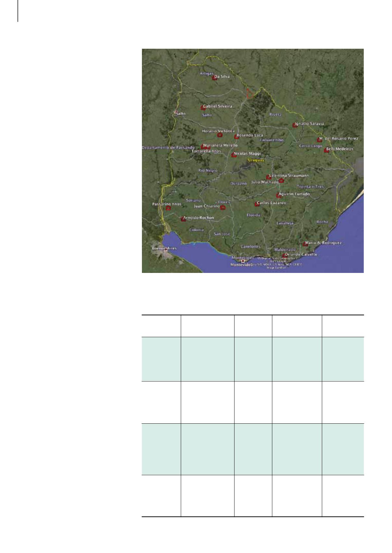Click the Nicolas Maggi farm marker
Image resolution: width=392 pixels, height=553 pixels.
[234, 155]
